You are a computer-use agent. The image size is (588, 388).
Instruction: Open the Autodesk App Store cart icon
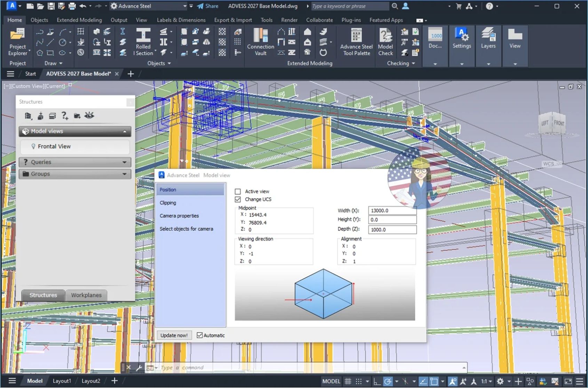click(x=458, y=6)
